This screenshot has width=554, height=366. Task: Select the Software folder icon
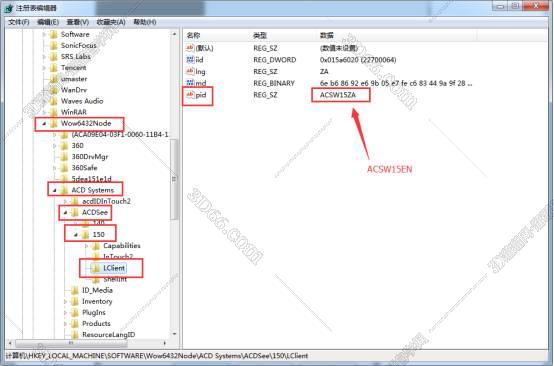53,34
